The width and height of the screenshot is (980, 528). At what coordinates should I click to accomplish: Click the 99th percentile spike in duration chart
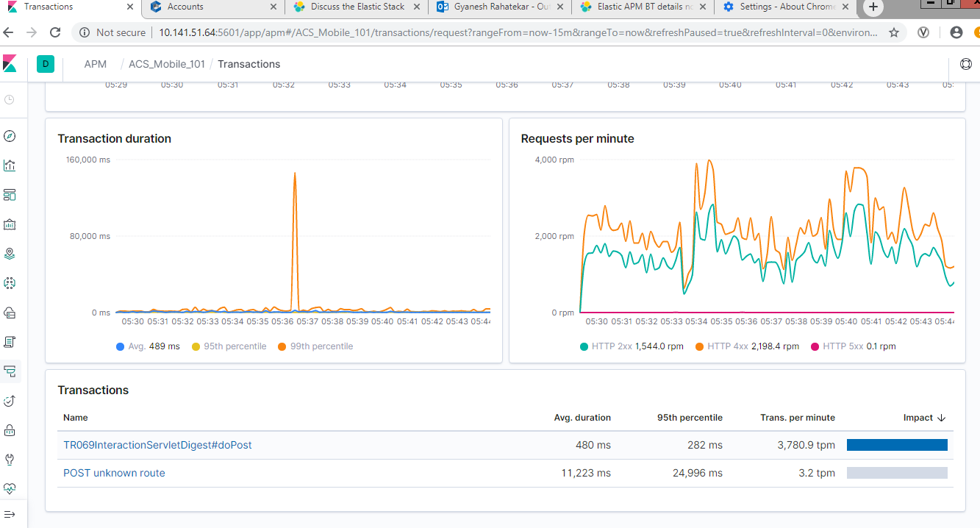coord(295,174)
